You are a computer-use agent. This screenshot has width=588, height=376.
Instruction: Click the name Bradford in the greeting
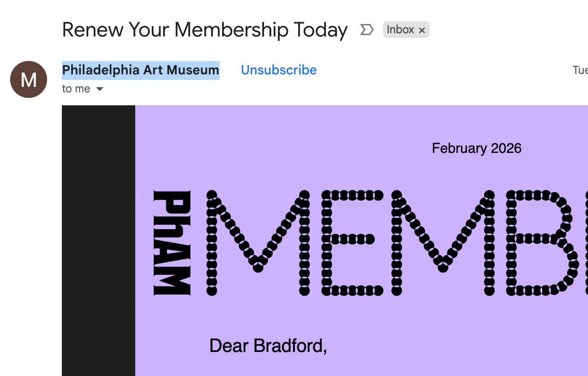[x=290, y=346]
